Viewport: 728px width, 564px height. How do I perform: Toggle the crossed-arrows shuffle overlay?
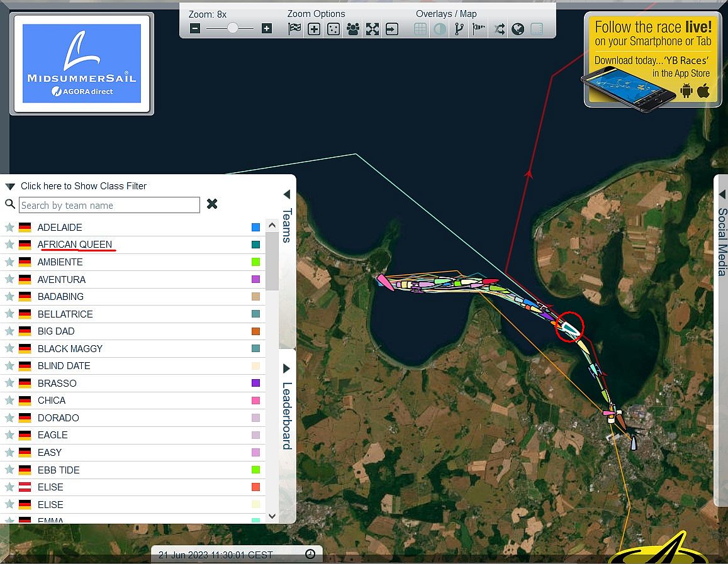pyautogui.click(x=499, y=29)
